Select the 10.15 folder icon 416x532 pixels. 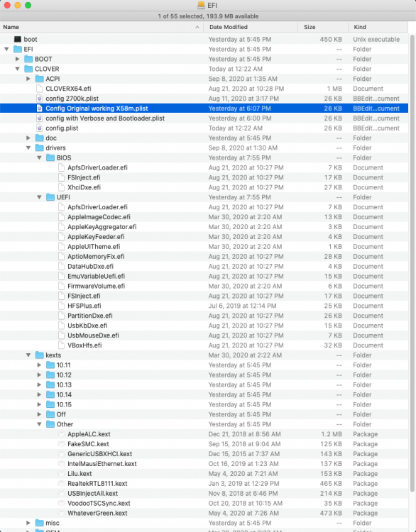pos(50,404)
